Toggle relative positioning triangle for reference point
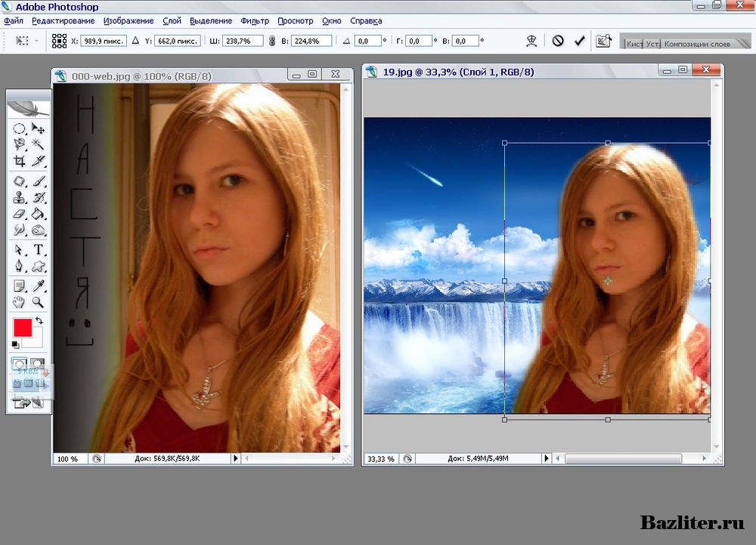 pos(136,41)
